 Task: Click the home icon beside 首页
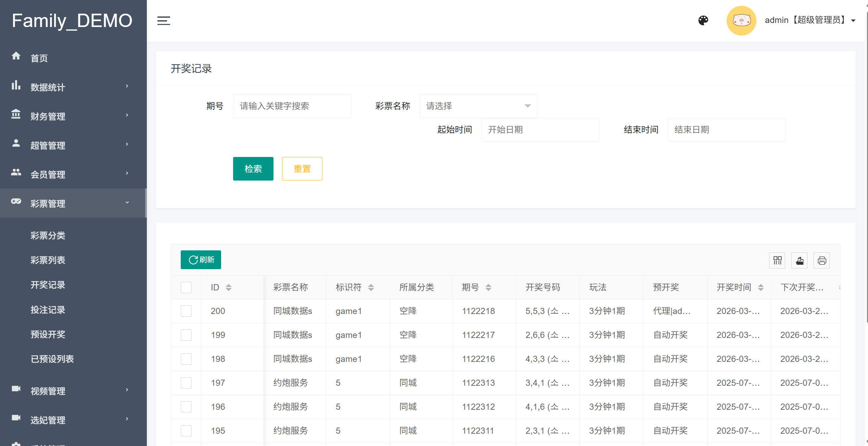point(16,56)
